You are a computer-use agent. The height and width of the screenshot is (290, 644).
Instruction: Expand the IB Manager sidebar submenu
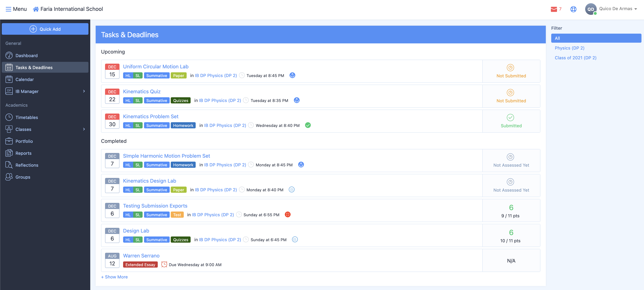(84, 91)
